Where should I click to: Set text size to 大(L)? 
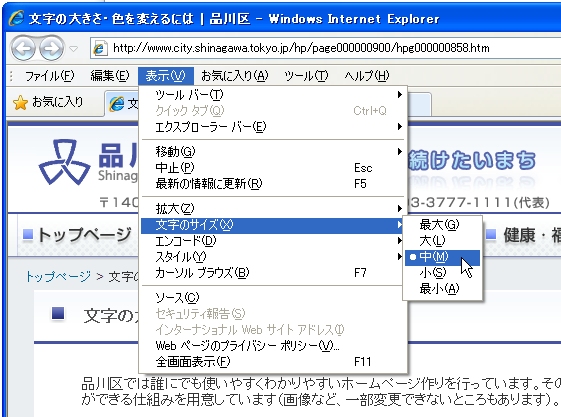(442, 241)
